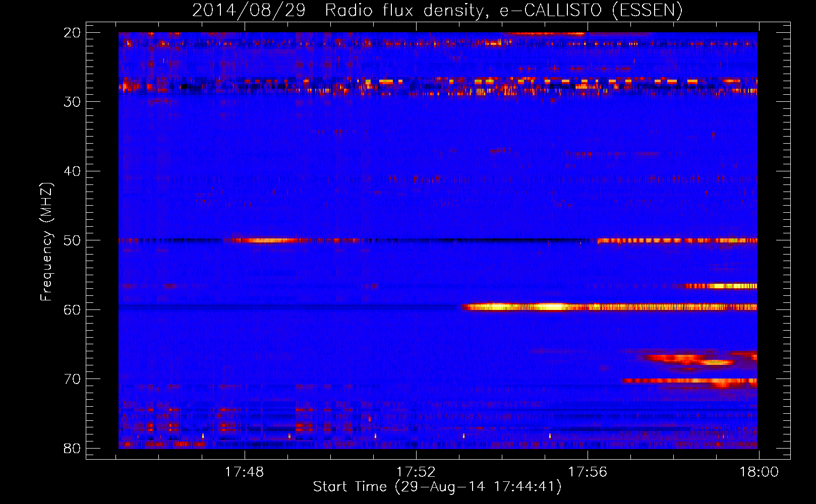The image size is (816, 504).
Task: Click the 70 frequency tick label
Action: [72, 379]
